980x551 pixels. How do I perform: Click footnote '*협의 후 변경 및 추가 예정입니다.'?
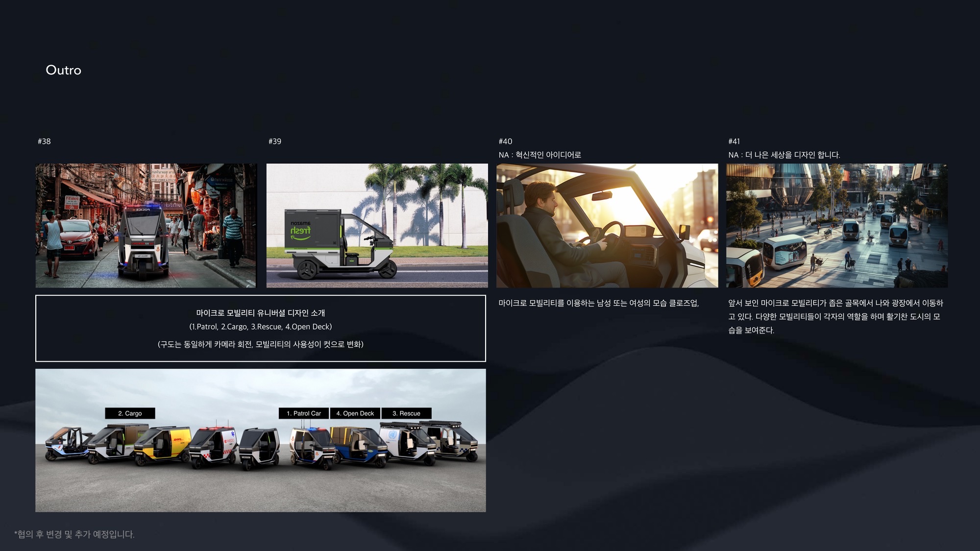pyautogui.click(x=74, y=534)
